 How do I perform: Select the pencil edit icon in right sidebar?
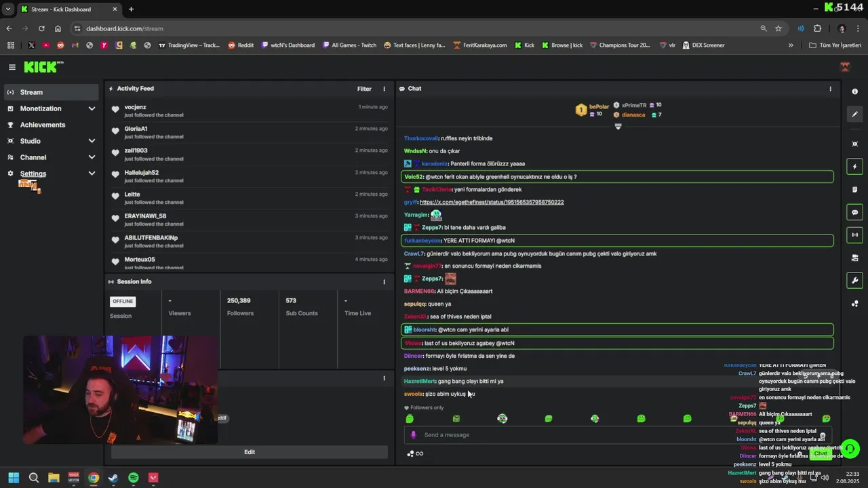[x=854, y=115]
